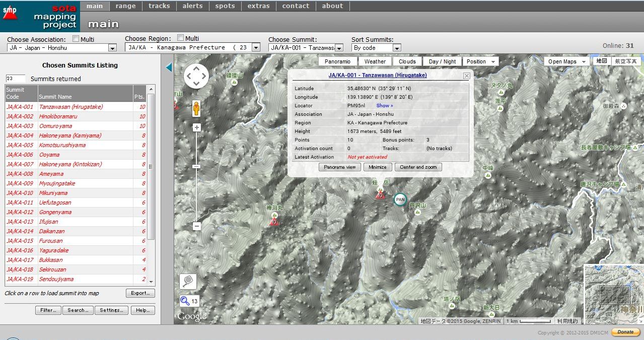Click the 利用規約 terms link on map
644x340 pixels.
[x=567, y=321]
